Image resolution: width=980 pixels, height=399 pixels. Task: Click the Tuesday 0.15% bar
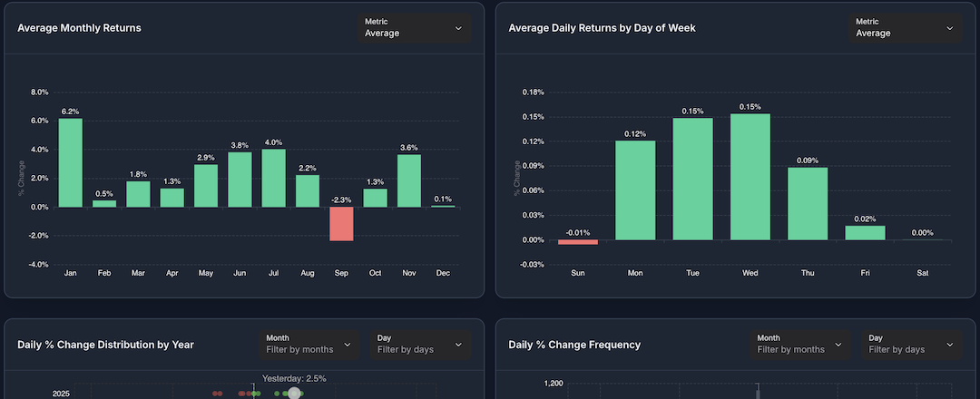pyautogui.click(x=692, y=179)
